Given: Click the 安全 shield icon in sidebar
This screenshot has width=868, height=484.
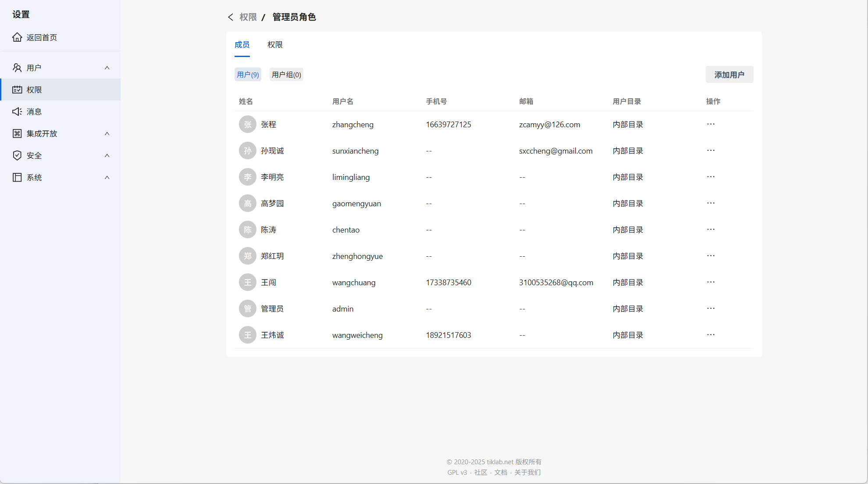Looking at the screenshot, I should pos(17,155).
